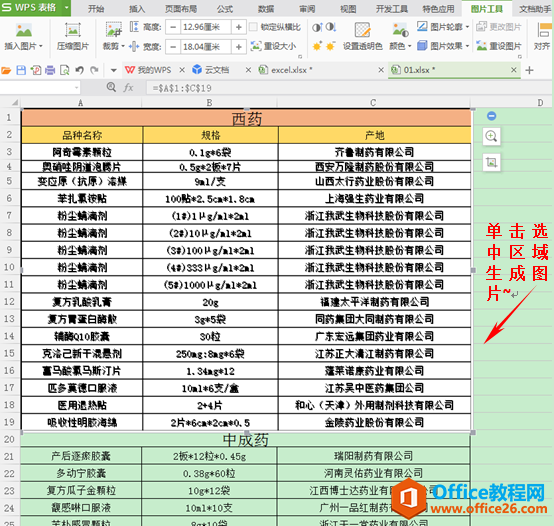
Task: Select column B header
Action: pyautogui.click(x=210, y=103)
